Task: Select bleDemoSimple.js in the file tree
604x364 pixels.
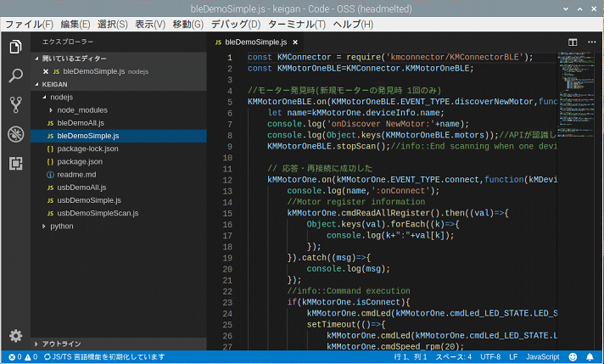Action: 119,136
